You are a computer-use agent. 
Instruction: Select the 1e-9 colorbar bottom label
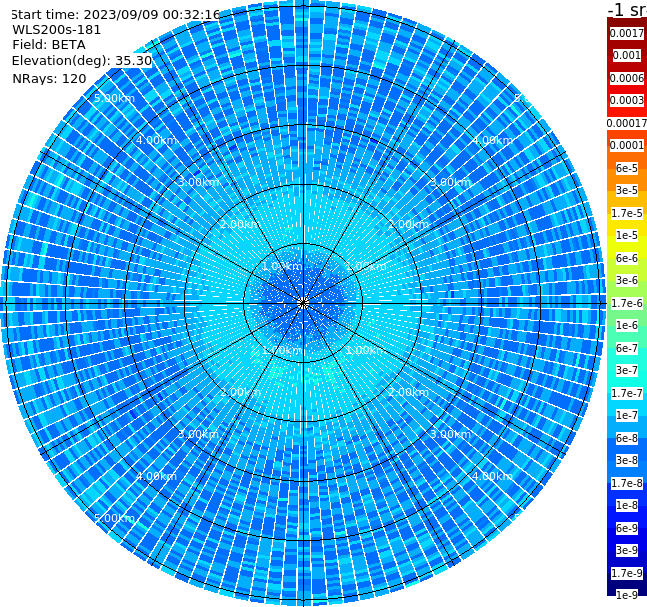coord(627,595)
